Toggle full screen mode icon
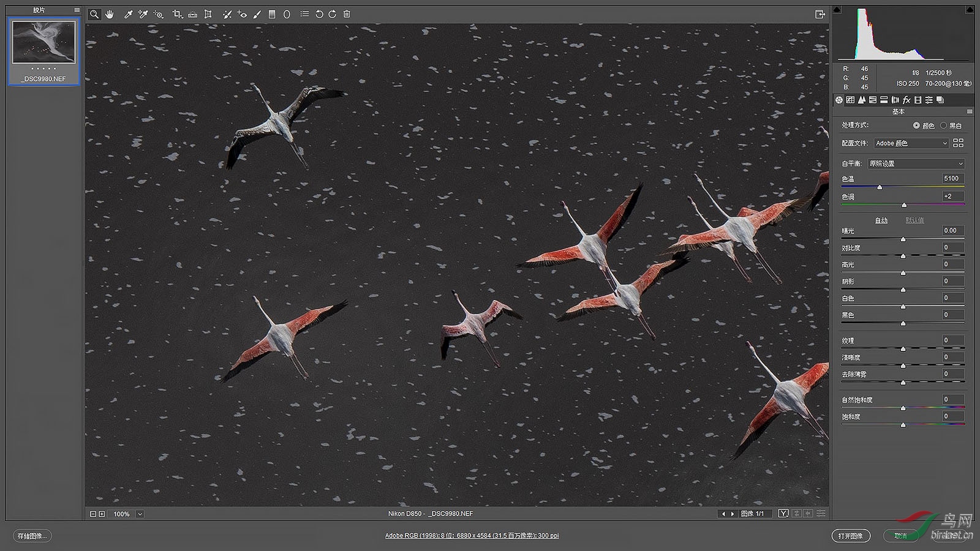This screenshot has height=551, width=980. tap(820, 14)
